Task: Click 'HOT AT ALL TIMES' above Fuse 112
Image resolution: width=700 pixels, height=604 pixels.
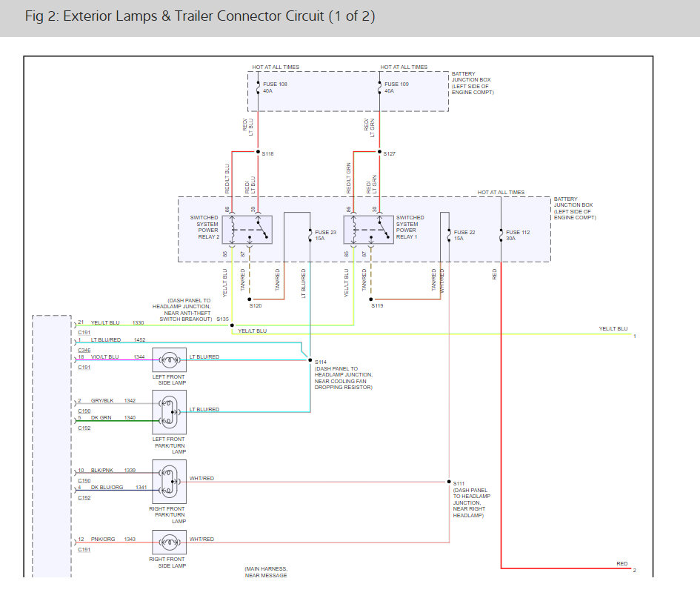Action: click(501, 192)
